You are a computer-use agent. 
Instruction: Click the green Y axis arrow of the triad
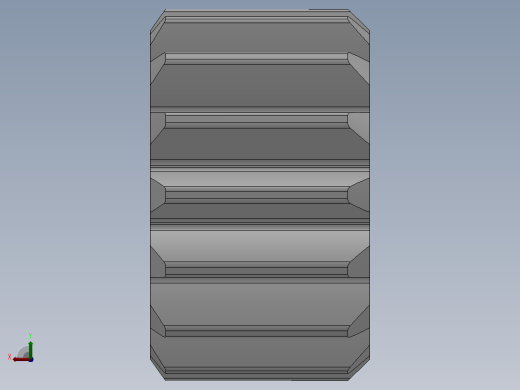pyautogui.click(x=30, y=349)
